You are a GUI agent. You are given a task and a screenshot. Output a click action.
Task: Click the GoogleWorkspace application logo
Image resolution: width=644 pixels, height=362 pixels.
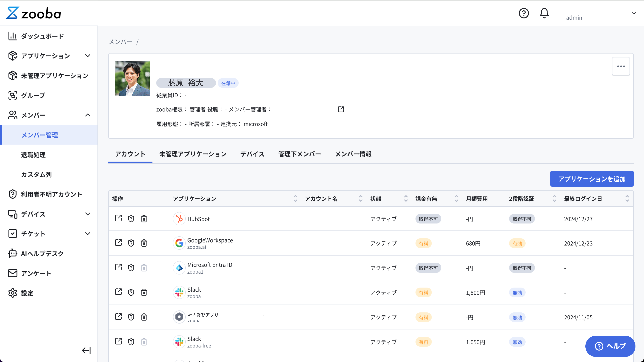[179, 243]
